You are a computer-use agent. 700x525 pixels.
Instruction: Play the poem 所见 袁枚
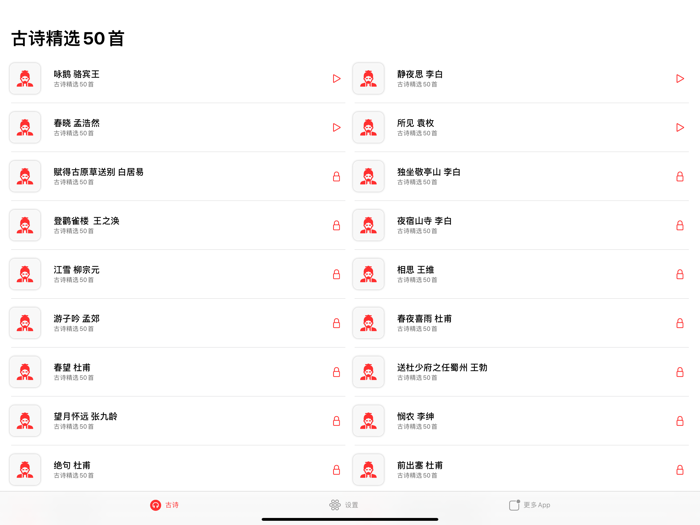click(680, 128)
